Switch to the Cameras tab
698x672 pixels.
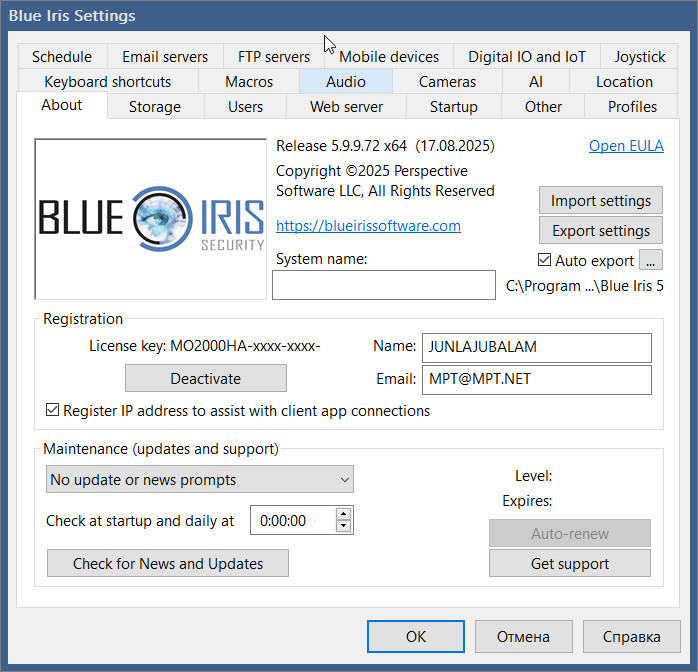click(446, 82)
